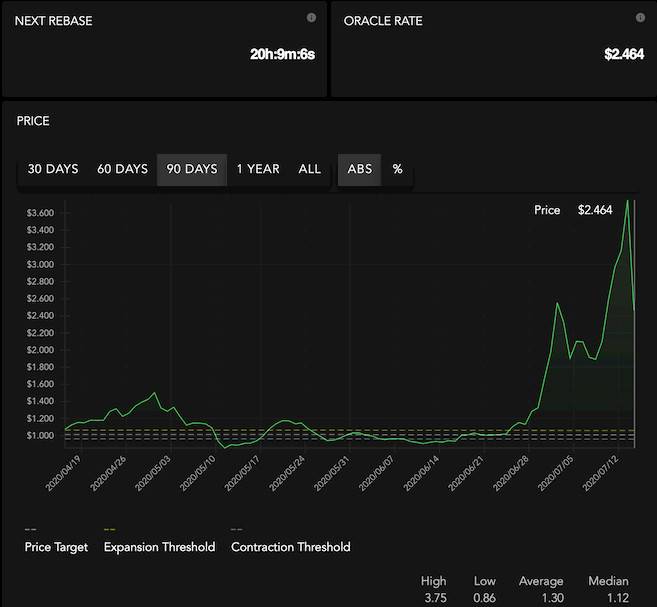The height and width of the screenshot is (607, 657).
Task: Hide the Contraction Threshold line via legend
Action: (x=290, y=547)
